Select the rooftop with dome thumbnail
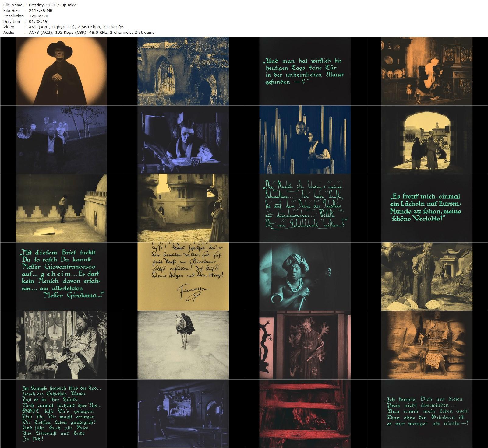The height and width of the screenshot is (448, 488). point(61,208)
